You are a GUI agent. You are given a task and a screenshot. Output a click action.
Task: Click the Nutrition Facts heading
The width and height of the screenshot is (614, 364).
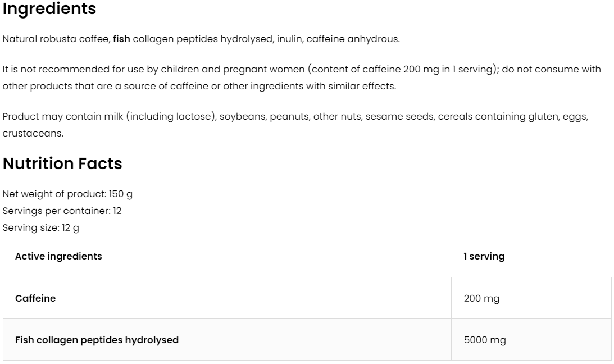[62, 164]
